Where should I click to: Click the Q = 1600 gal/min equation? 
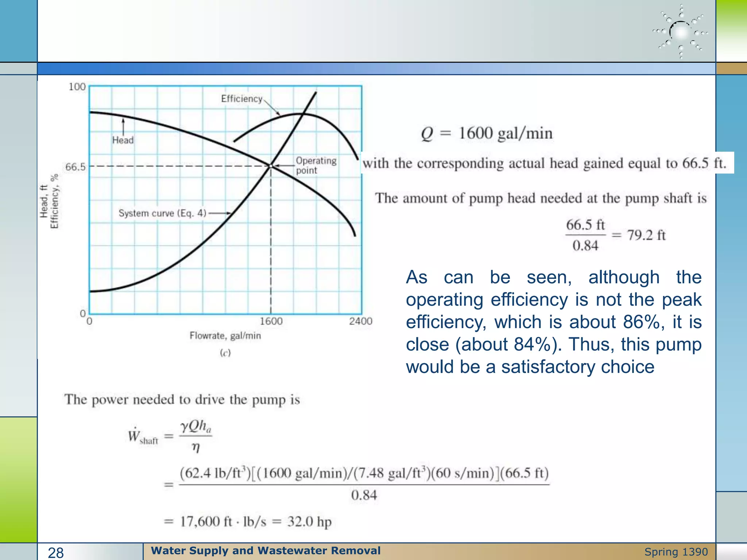click(x=487, y=133)
